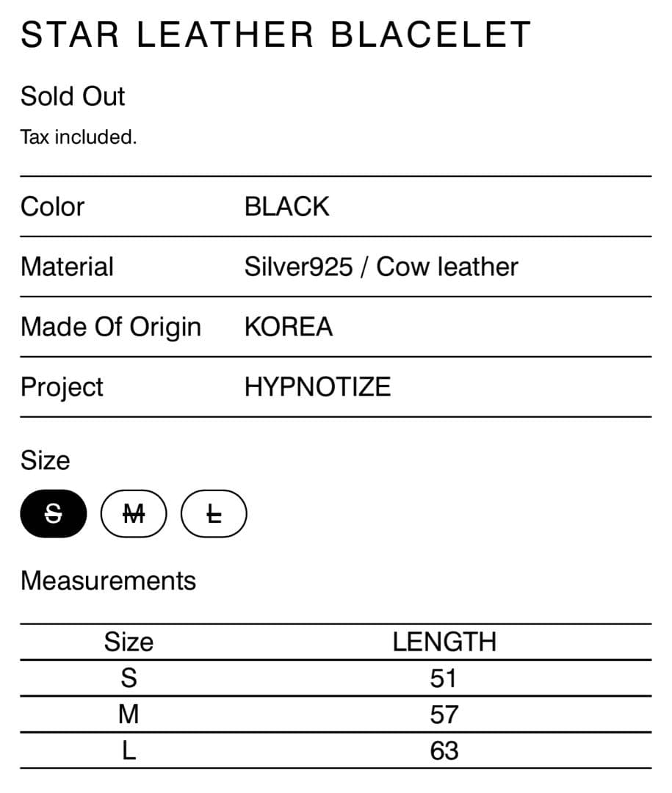Click the length value 63
Screen dimensions: 672x793
[x=444, y=750]
